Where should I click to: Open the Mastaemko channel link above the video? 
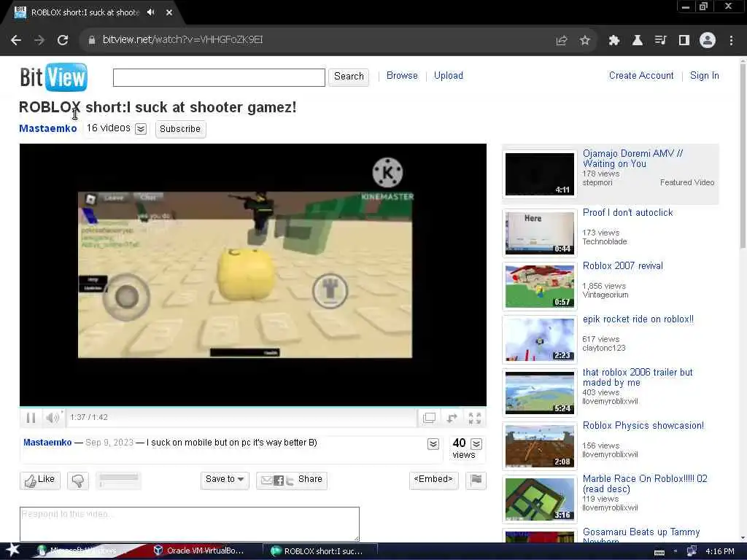(47, 128)
